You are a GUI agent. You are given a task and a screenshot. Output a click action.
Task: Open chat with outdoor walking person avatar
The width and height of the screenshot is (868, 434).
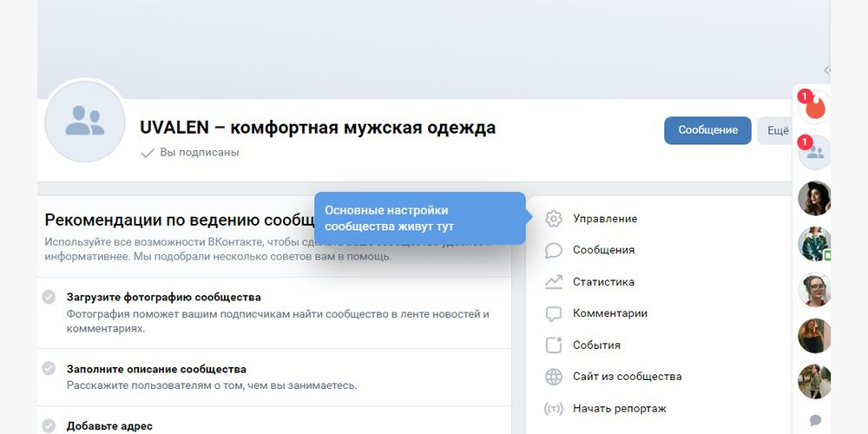point(814,381)
